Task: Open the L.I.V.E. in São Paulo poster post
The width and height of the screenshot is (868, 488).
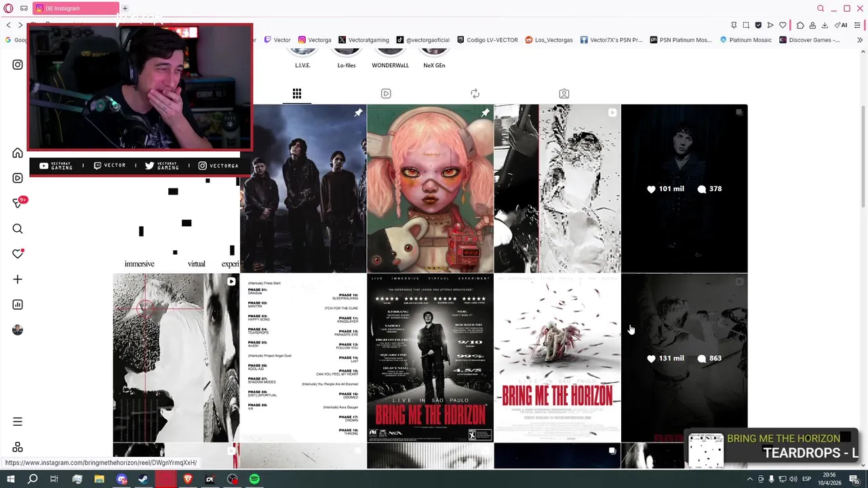Action: [431, 358]
